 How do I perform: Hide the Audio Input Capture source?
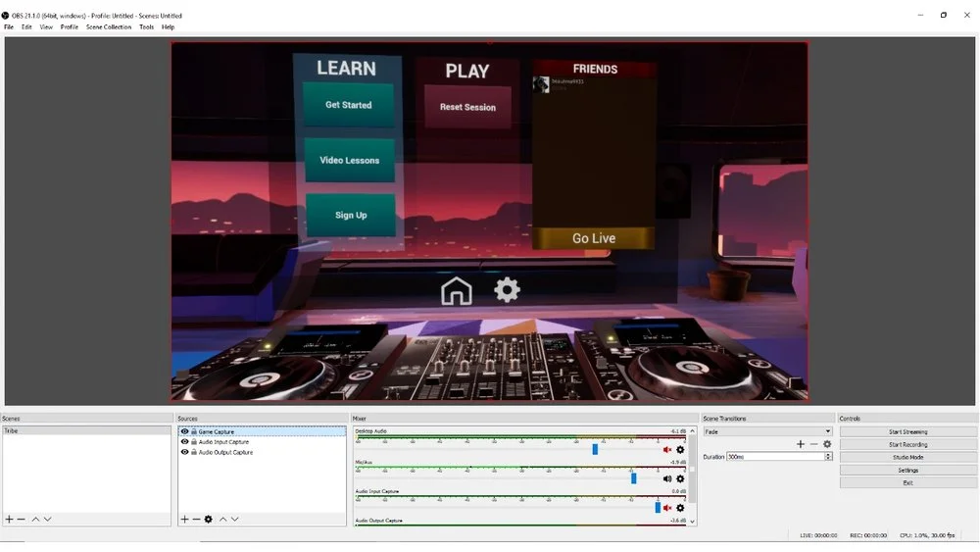coord(184,442)
